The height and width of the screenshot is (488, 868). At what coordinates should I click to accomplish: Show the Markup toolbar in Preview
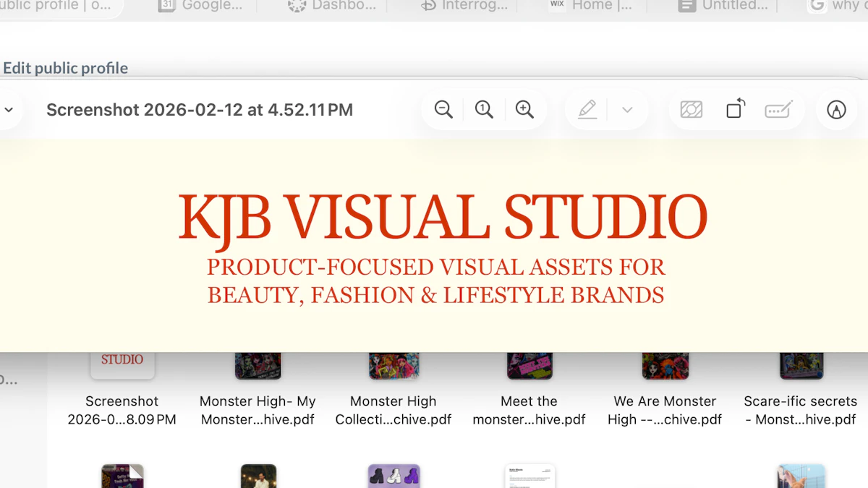[x=836, y=110]
